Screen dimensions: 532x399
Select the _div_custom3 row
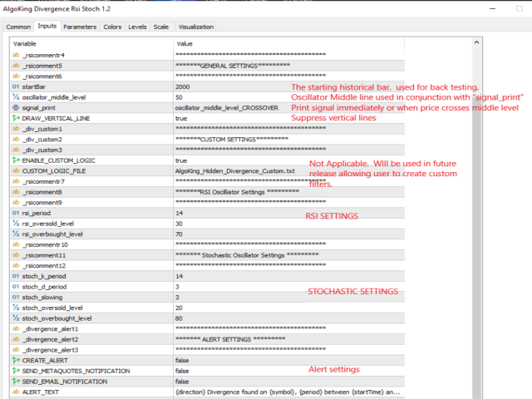(x=207, y=150)
